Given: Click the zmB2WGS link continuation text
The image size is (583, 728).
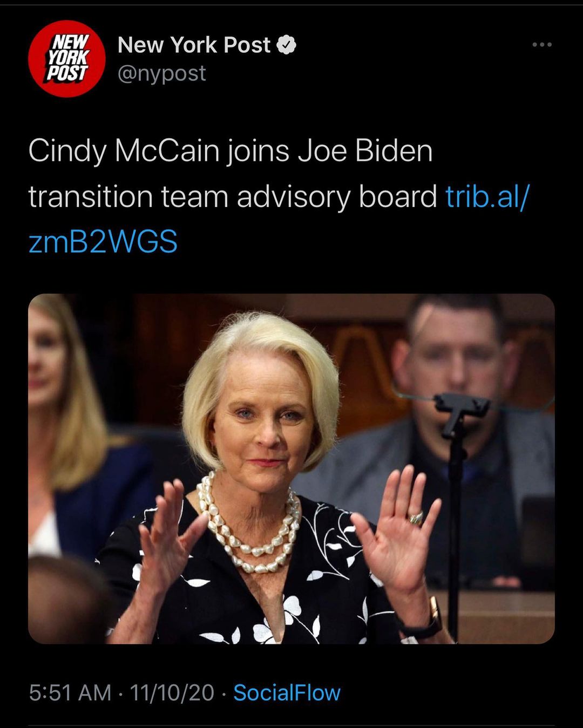Looking at the screenshot, I should [x=103, y=241].
